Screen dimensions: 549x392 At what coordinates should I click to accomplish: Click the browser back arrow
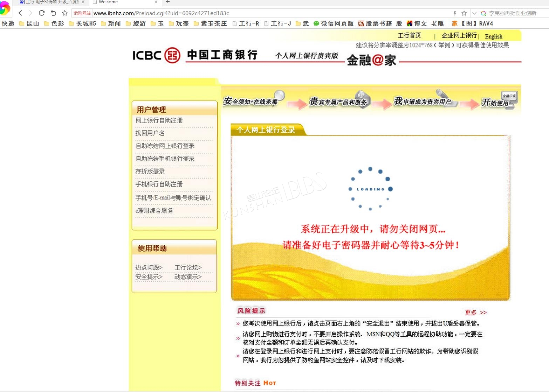click(x=20, y=13)
